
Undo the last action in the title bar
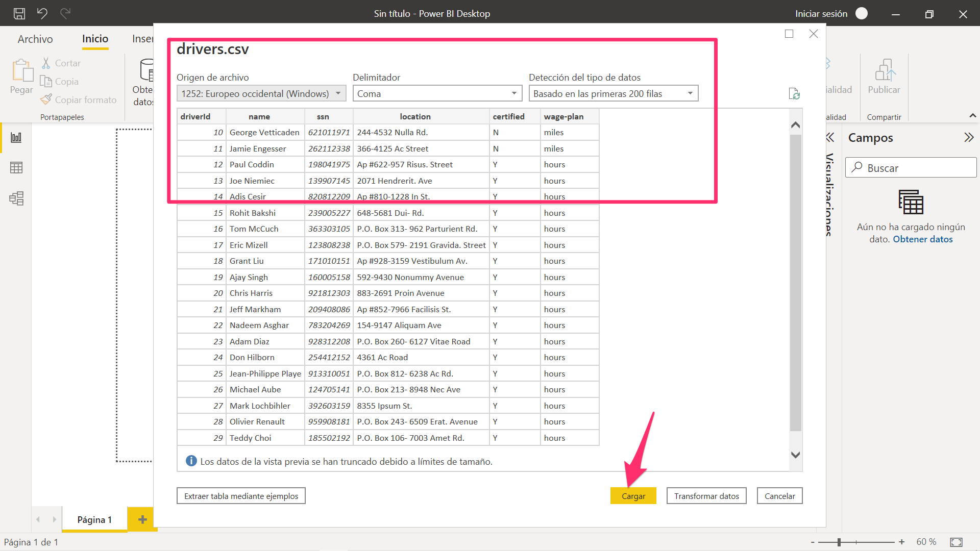coord(42,13)
